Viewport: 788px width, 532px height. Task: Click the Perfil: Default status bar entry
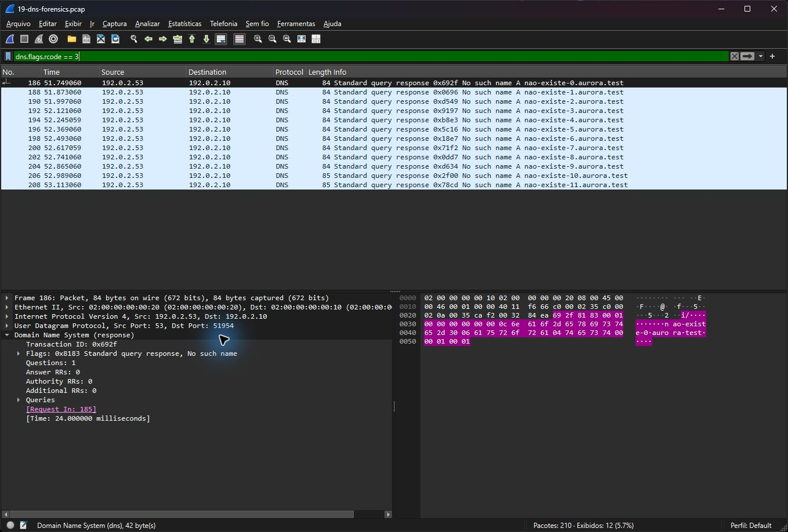[x=751, y=525]
